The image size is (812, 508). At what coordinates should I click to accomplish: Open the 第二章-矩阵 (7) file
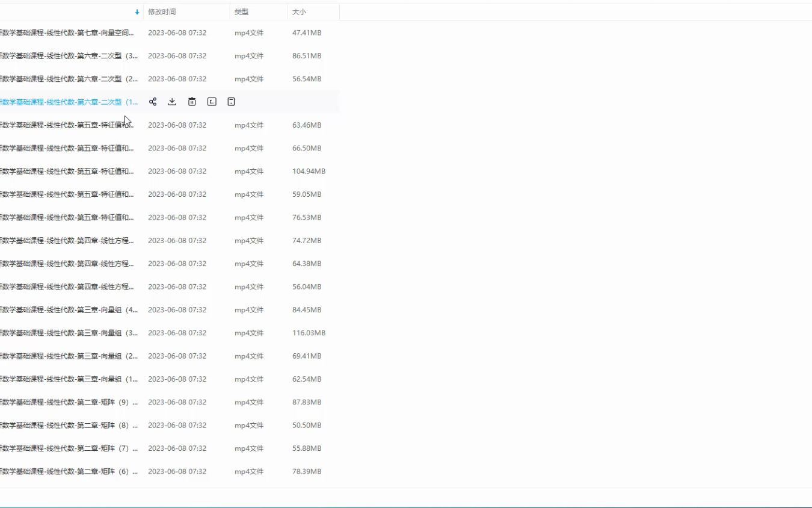[69, 448]
